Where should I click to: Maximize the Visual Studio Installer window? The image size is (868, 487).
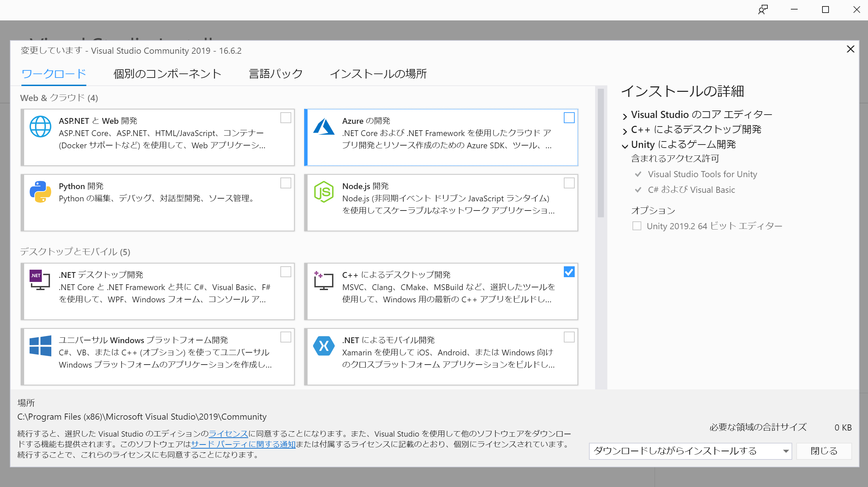[x=826, y=10]
